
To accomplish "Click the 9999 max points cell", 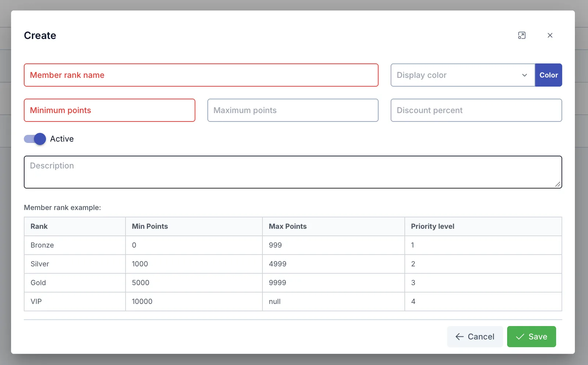I will point(334,283).
